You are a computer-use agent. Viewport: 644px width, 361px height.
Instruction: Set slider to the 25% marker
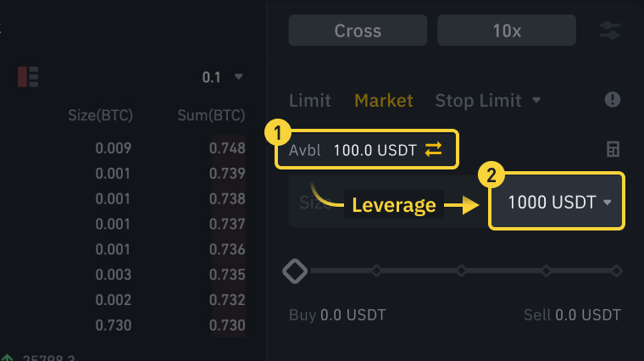[x=376, y=271]
